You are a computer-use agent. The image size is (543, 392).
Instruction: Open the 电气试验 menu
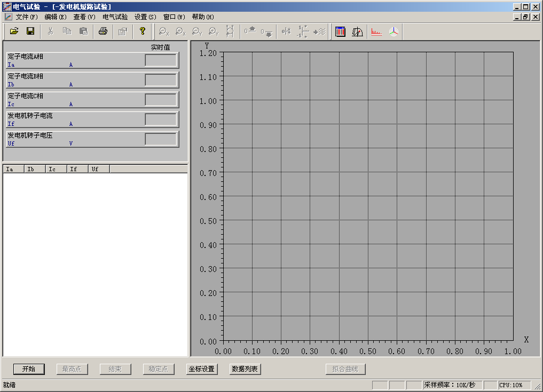click(x=115, y=17)
